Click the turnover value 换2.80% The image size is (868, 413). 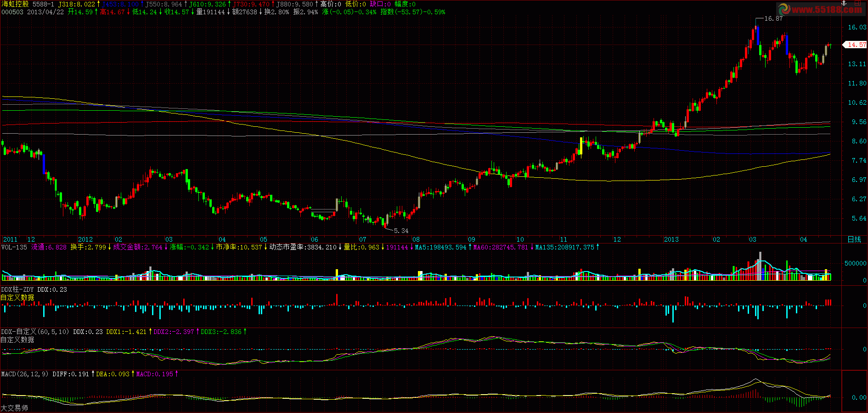277,12
